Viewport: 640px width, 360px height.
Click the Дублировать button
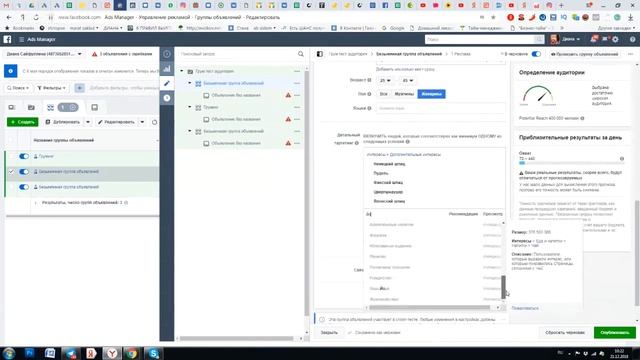pyautogui.click(x=63, y=122)
